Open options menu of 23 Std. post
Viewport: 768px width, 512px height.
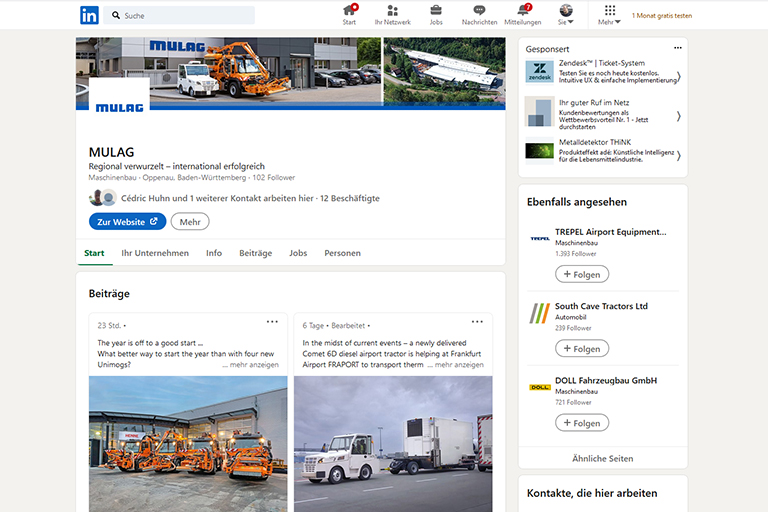pos(272,322)
